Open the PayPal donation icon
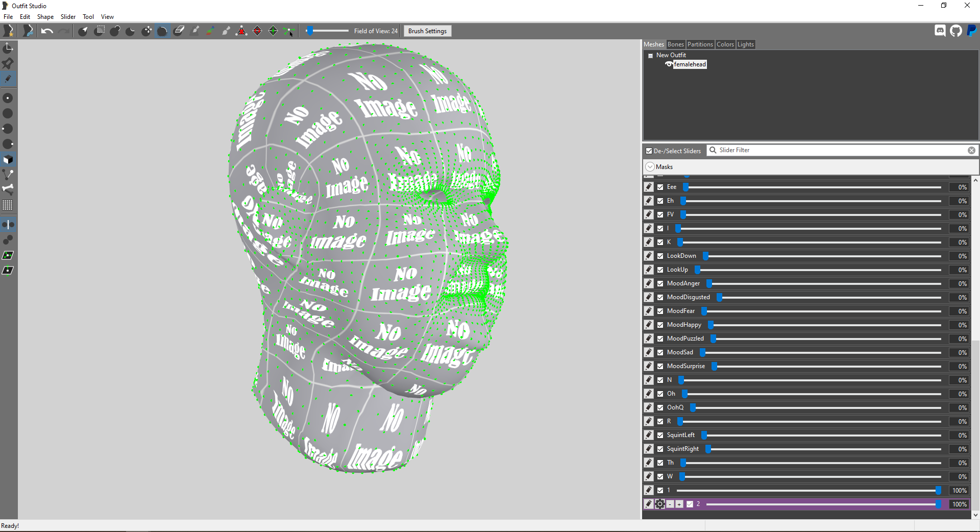980x532 pixels. (972, 31)
